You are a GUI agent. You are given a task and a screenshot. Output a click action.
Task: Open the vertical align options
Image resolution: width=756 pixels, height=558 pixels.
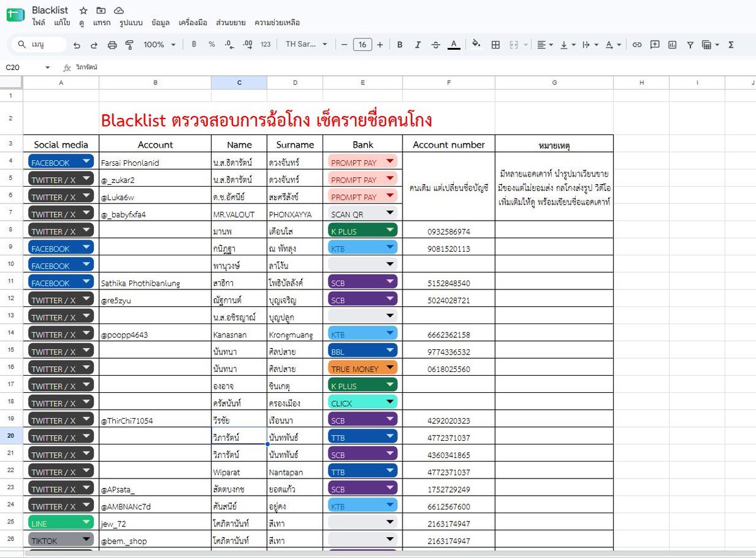pyautogui.click(x=568, y=45)
